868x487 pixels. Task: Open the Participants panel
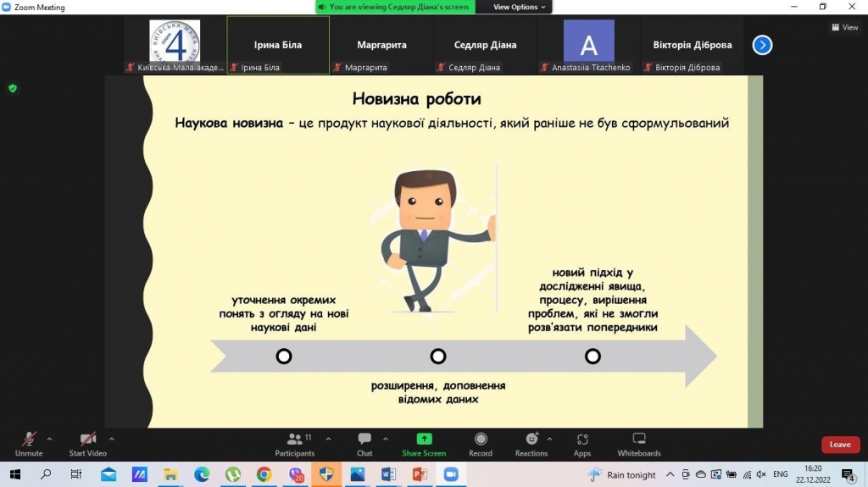pyautogui.click(x=294, y=445)
